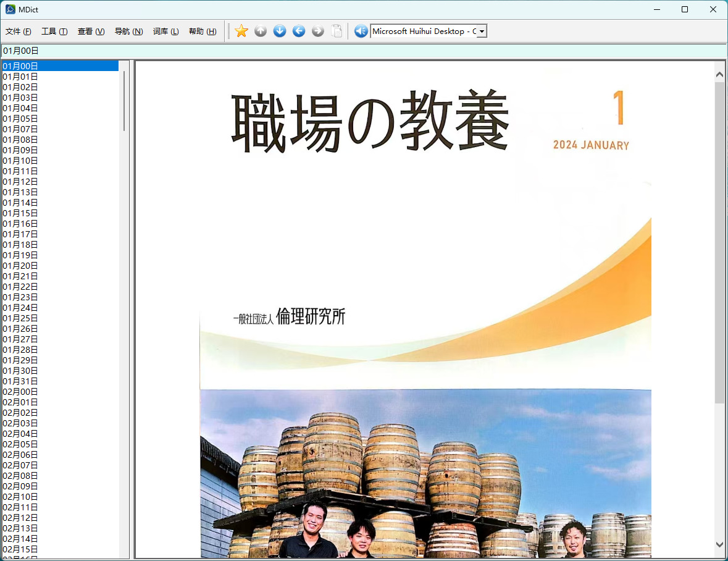Go back with the blue left arrow

click(299, 31)
